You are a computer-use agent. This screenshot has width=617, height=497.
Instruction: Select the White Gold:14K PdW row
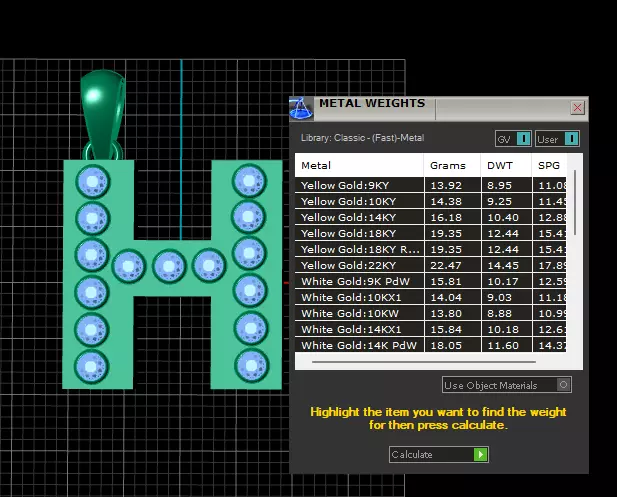click(x=430, y=345)
